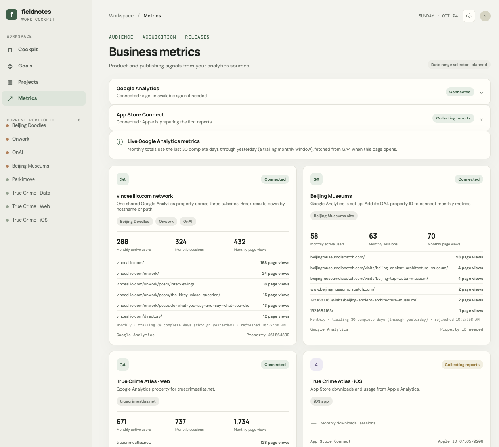
Task: Click the Business metrics heading
Action: click(155, 52)
